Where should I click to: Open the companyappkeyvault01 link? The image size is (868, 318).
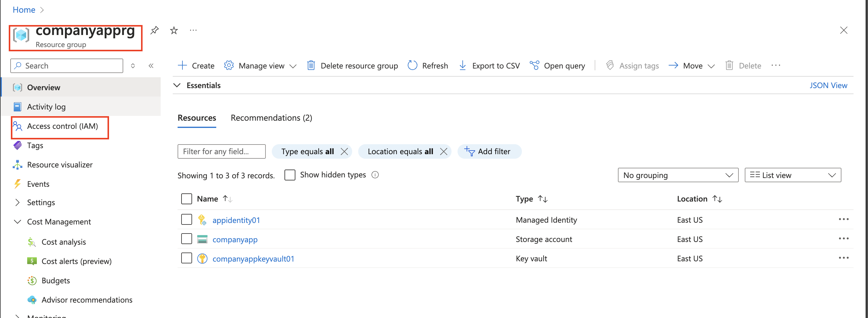253,259
